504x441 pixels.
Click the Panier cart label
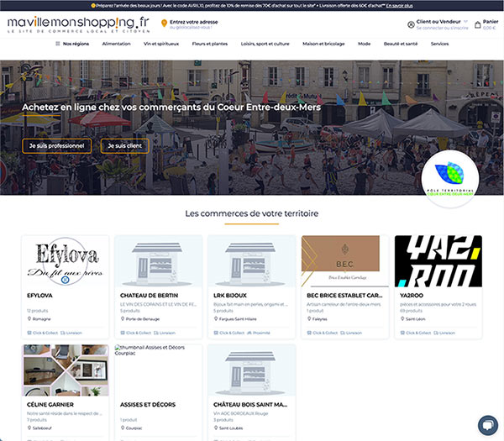click(491, 22)
